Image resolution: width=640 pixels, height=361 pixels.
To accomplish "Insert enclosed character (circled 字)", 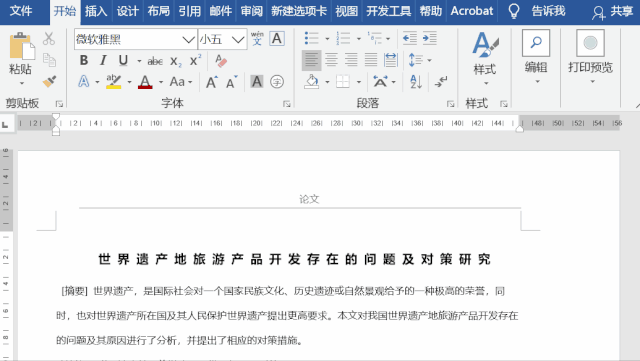I will [x=277, y=82].
